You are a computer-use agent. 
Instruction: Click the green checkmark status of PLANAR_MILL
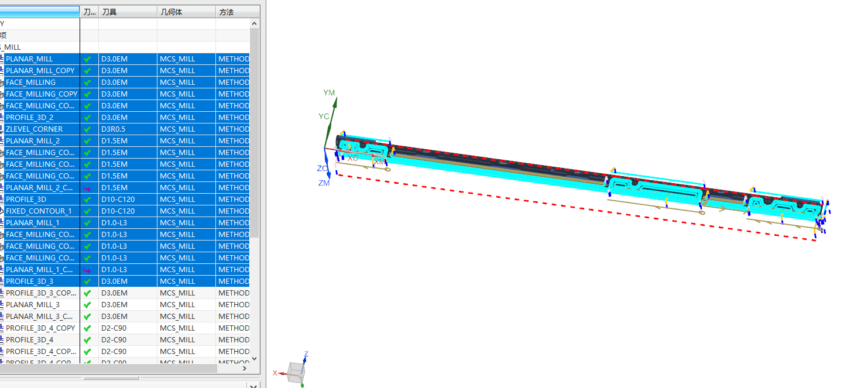pos(88,59)
